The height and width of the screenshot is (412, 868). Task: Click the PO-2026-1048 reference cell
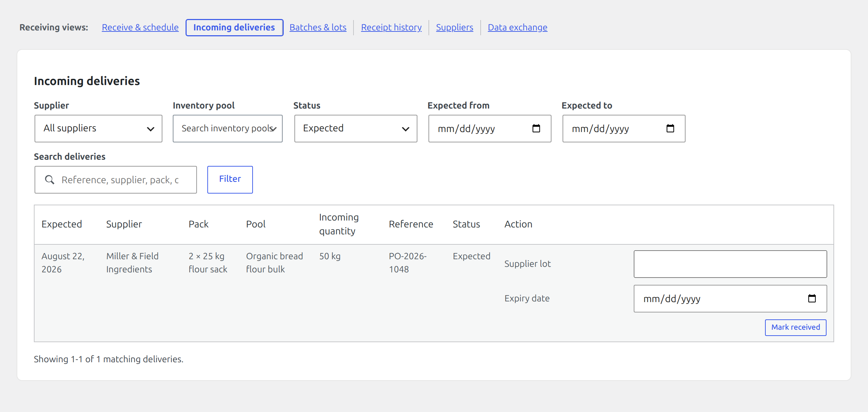click(408, 263)
